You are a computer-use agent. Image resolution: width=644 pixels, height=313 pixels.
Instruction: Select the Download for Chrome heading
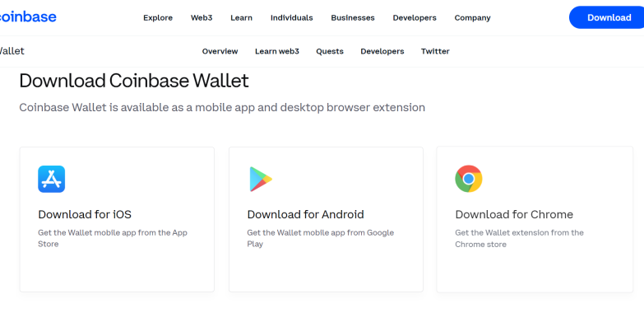(514, 214)
